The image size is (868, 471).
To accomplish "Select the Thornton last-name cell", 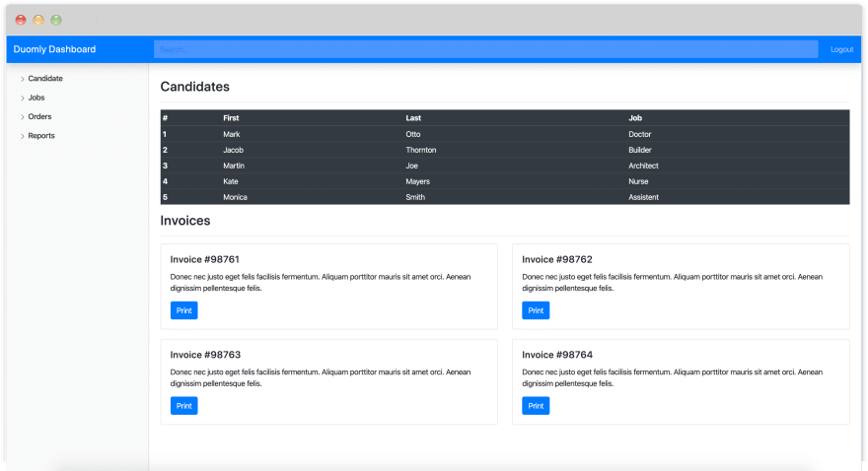I will [x=421, y=150].
